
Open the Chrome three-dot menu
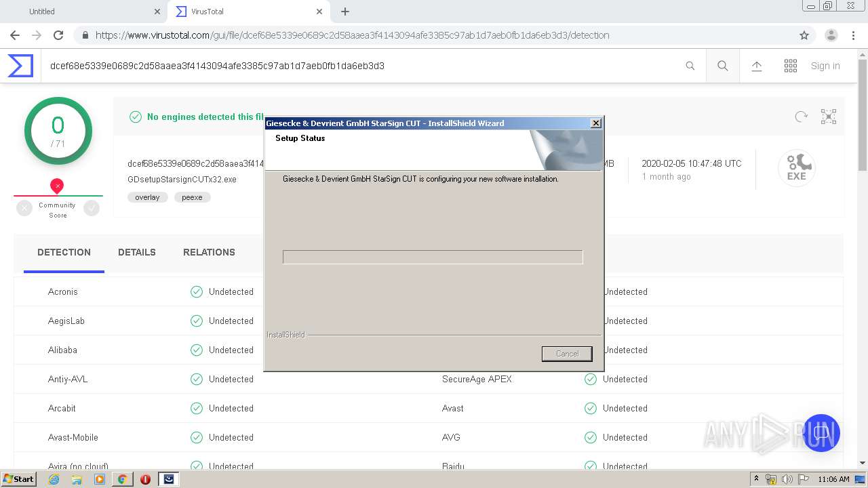(853, 35)
